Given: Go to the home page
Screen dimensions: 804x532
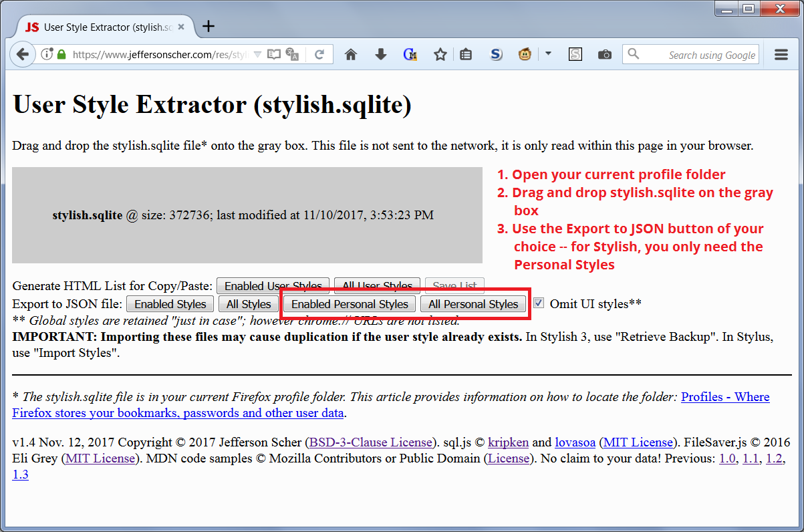Looking at the screenshot, I should (351, 55).
